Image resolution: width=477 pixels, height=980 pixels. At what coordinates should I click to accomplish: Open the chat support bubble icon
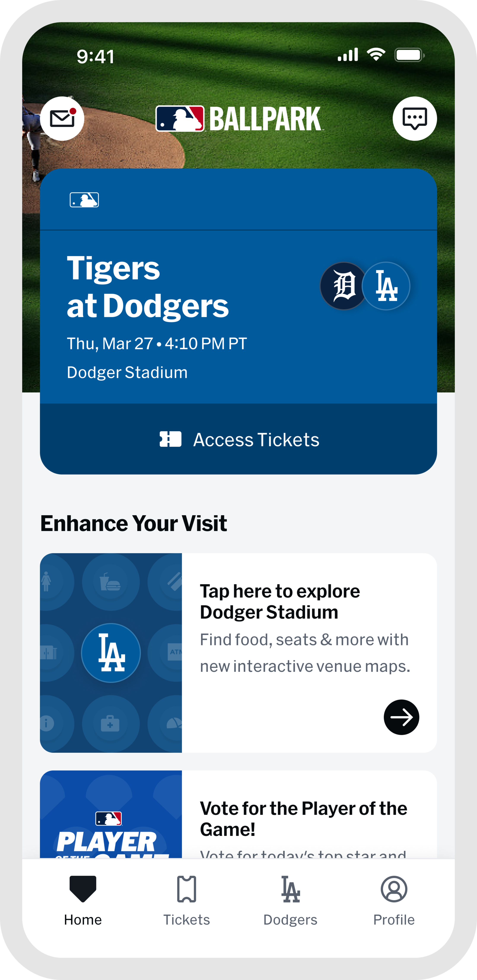(415, 119)
